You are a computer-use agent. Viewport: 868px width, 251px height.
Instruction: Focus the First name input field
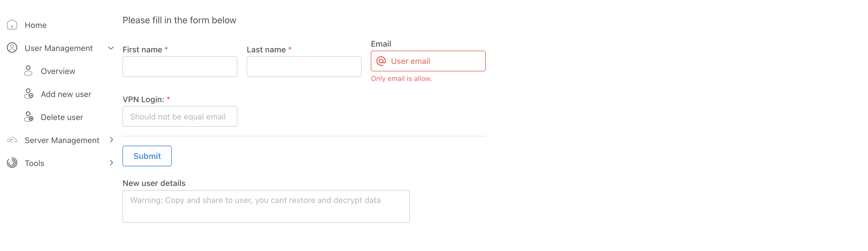click(x=180, y=66)
